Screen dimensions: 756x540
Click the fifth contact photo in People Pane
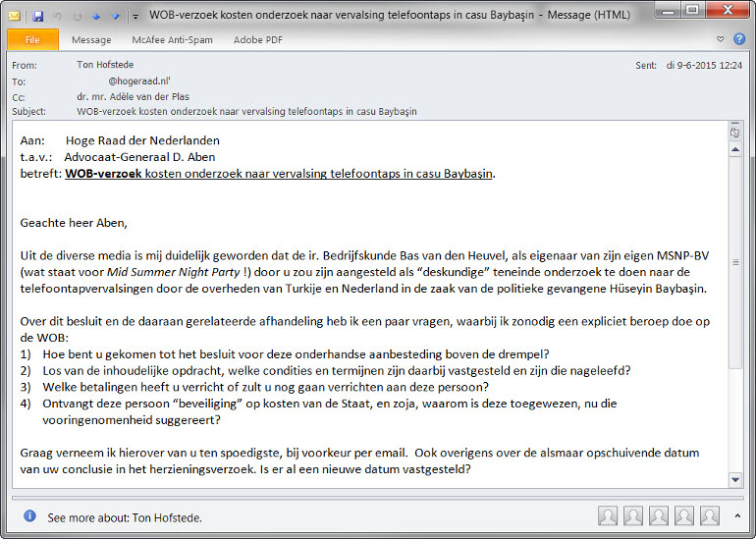(710, 515)
